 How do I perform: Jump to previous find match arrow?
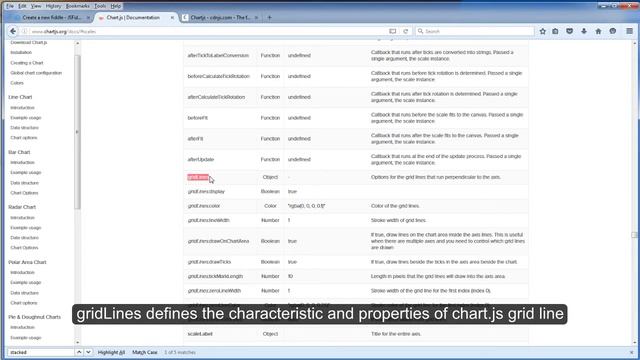pyautogui.click(x=79, y=352)
